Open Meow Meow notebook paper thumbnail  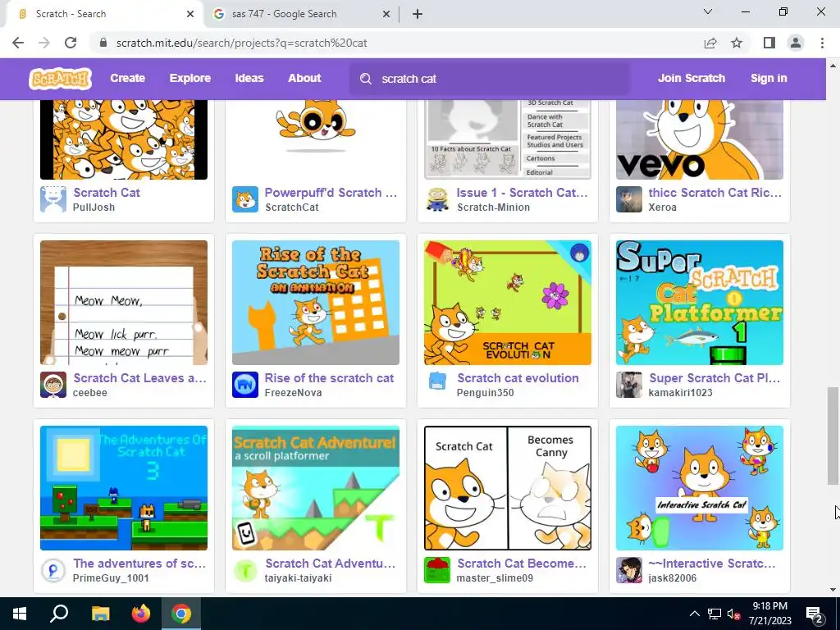[124, 302]
